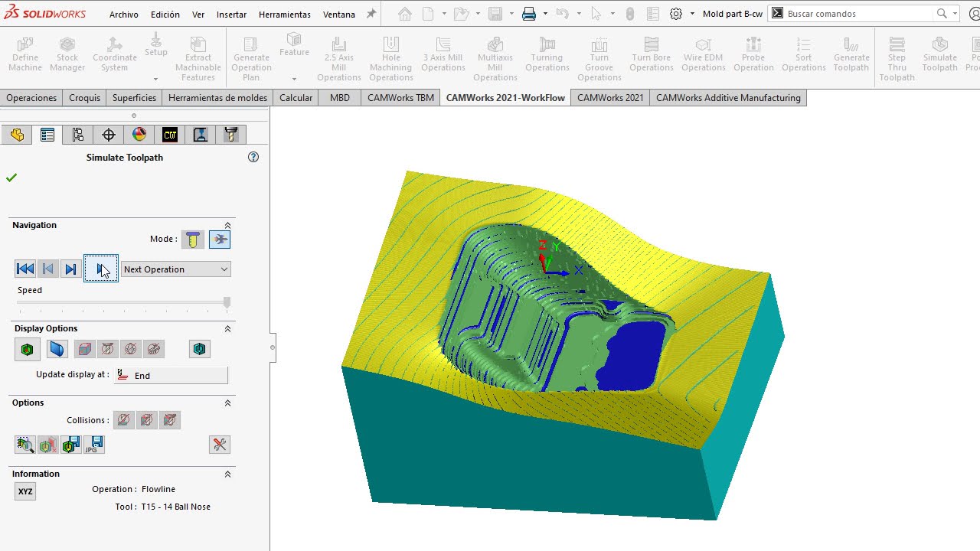Open the Herramientas menu

click(284, 14)
